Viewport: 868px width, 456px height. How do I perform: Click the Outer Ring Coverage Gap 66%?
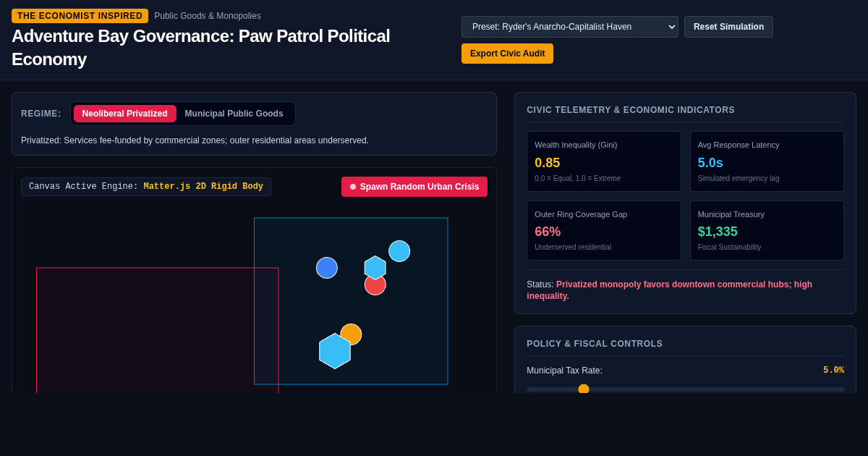point(548,232)
